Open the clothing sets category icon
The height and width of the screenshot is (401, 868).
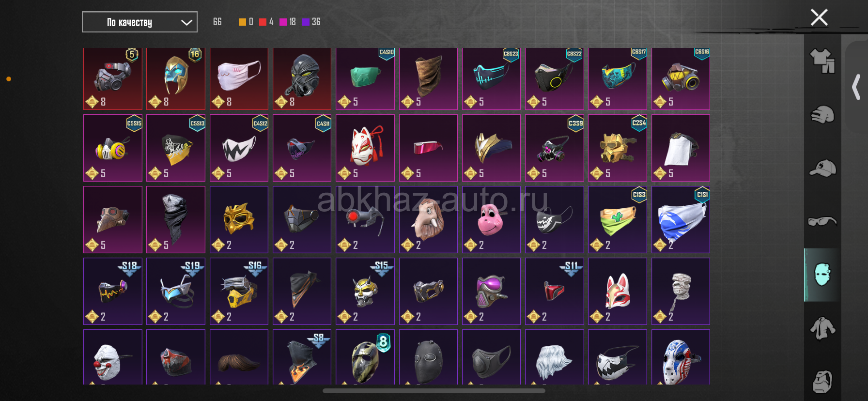(x=822, y=62)
